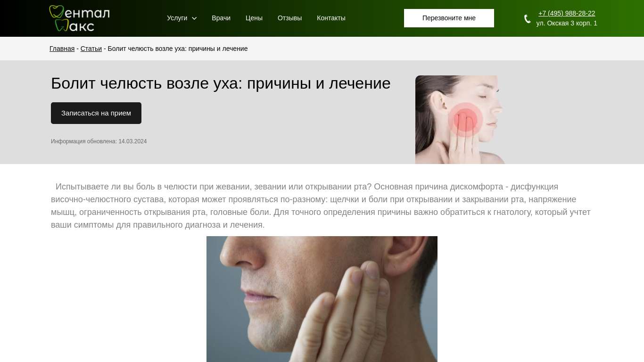Click the article photo of man holding jaw
The width and height of the screenshot is (644, 362).
tap(322, 299)
